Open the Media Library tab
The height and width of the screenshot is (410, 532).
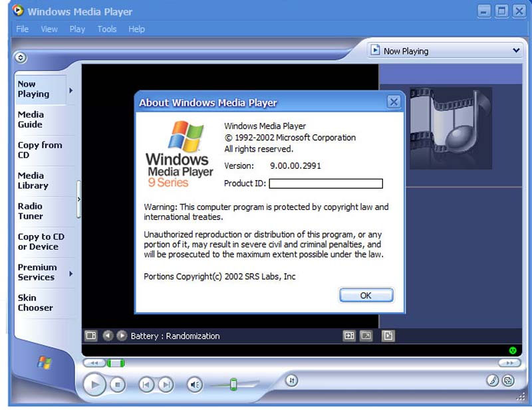(32, 181)
